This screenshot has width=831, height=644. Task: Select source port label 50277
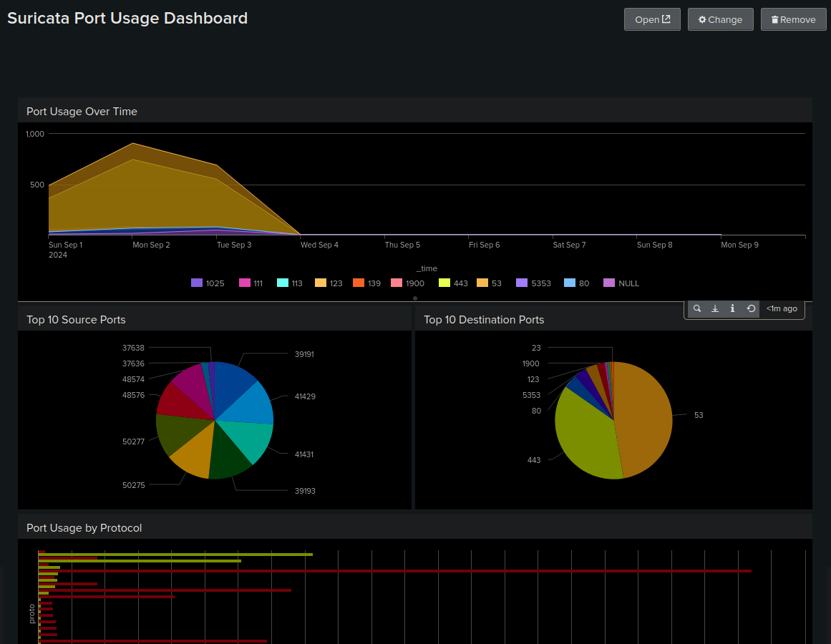pyautogui.click(x=134, y=441)
